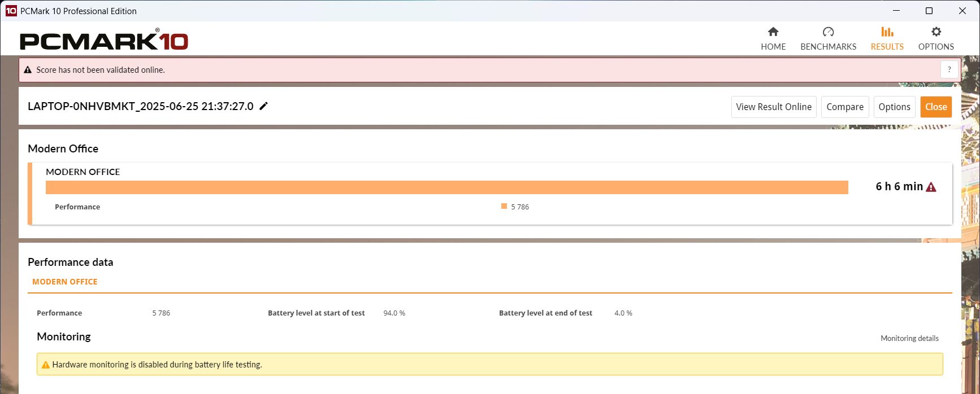Select the MODERN OFFICE performance data tab
Screen dimensions: 980x394
65,282
